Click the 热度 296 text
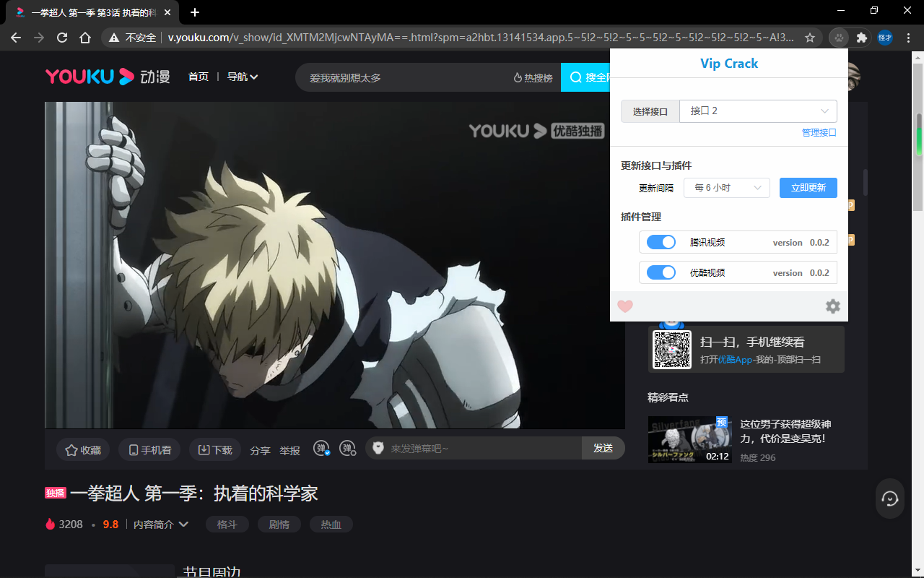This screenshot has height=578, width=924. tap(758, 457)
